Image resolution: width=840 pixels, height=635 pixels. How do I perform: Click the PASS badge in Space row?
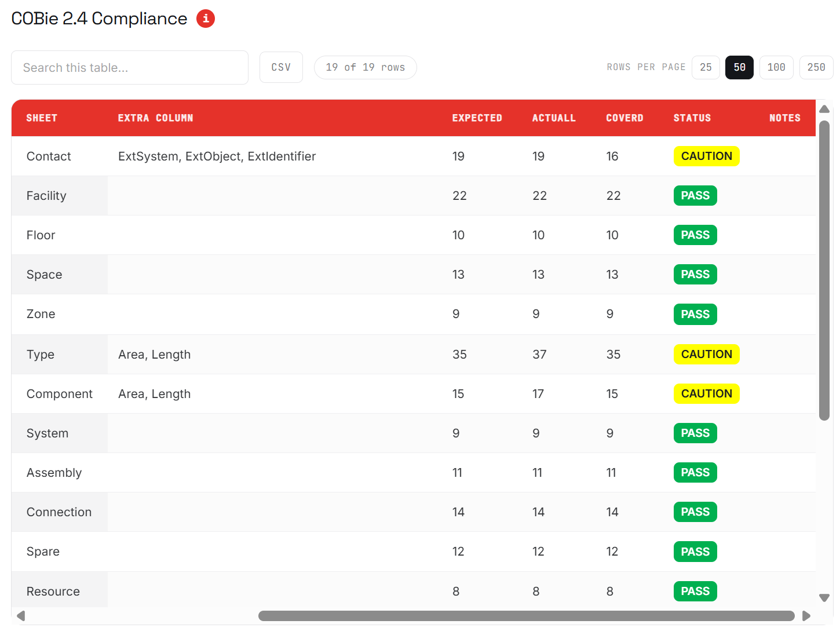click(695, 274)
